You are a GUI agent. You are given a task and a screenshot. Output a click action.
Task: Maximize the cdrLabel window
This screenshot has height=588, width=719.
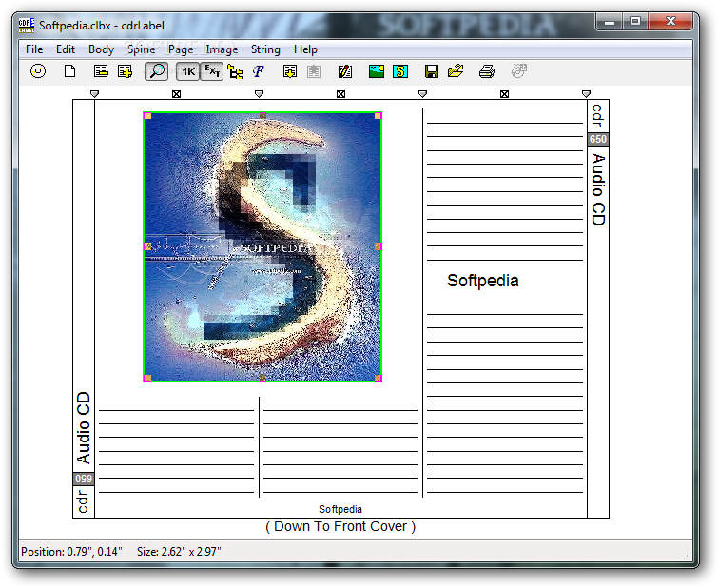tap(635, 22)
